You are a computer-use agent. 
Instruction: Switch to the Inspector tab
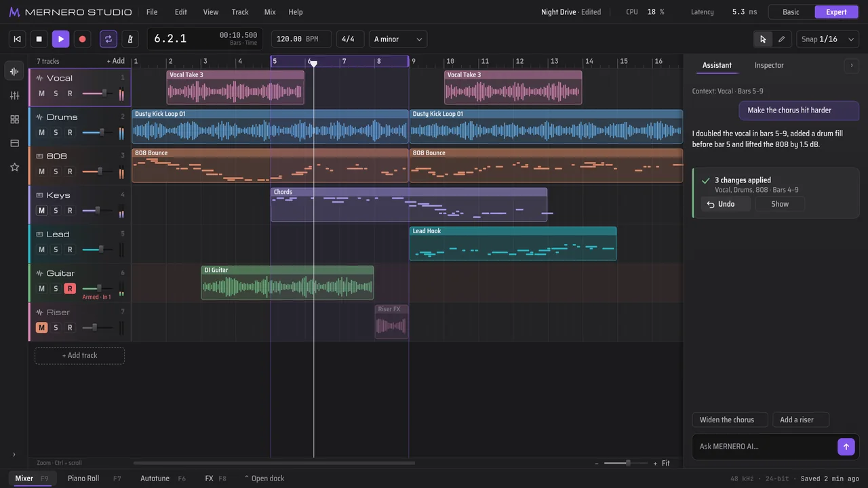pos(769,65)
